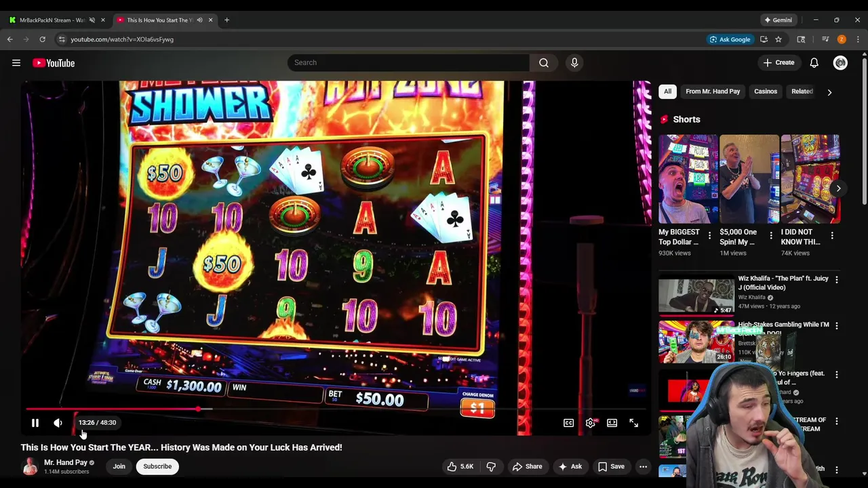The image size is (868, 488).
Task: View site information icon in address bar
Action: click(62, 39)
